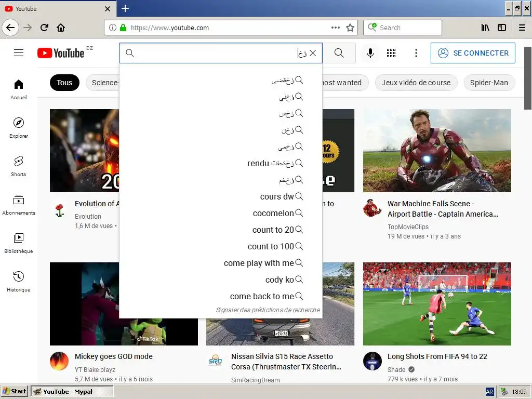Screen dimensions: 532x399
Task: Open site information icon in address bar
Action: 112,28
